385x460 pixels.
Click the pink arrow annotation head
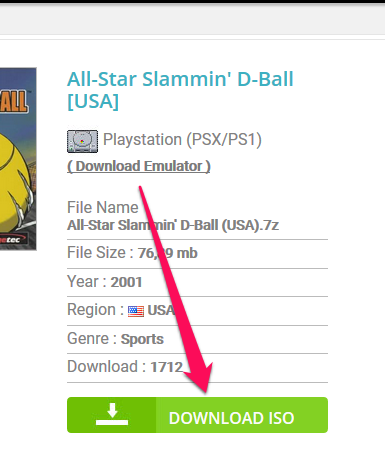click(199, 377)
